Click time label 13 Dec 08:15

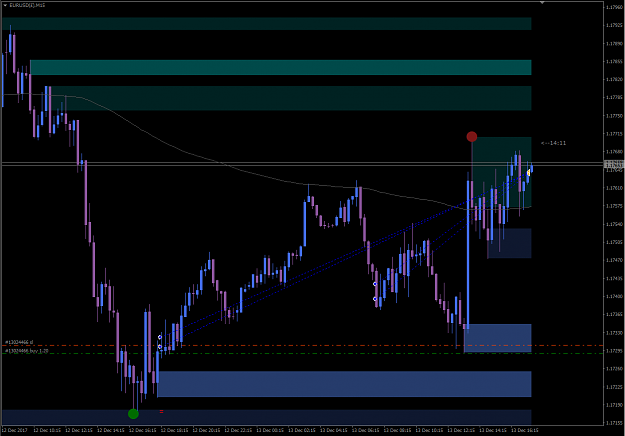click(397, 430)
